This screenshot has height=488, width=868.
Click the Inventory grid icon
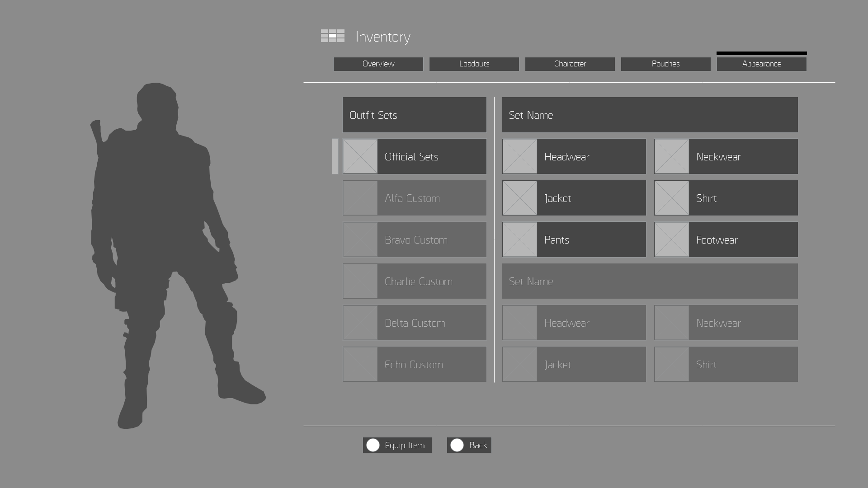click(x=333, y=36)
